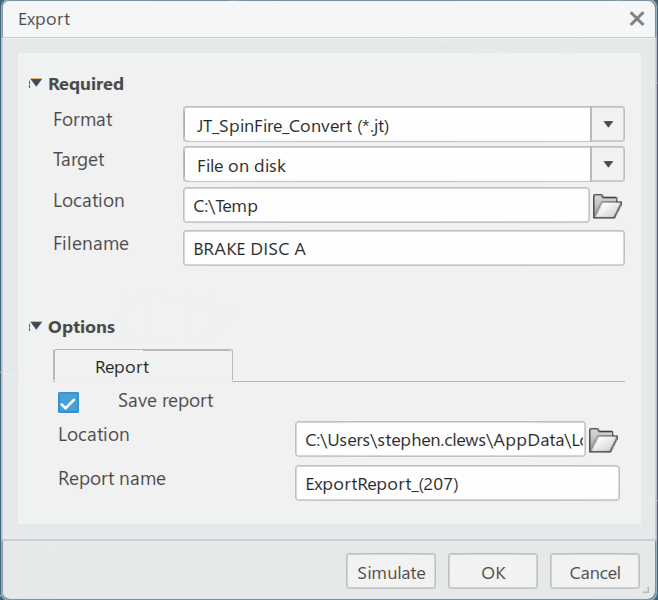Open the Format dropdown arrow
The width and height of the screenshot is (658, 600).
pos(608,124)
